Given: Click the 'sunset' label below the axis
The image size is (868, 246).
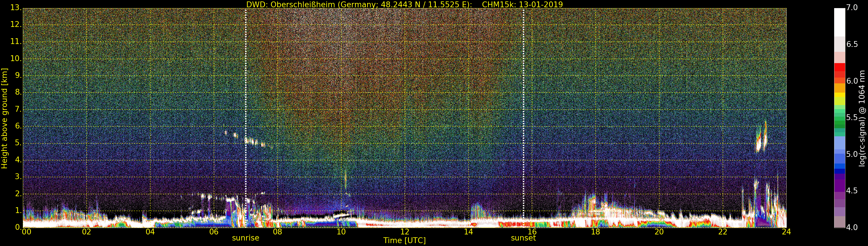Looking at the screenshot, I should click(x=523, y=238).
